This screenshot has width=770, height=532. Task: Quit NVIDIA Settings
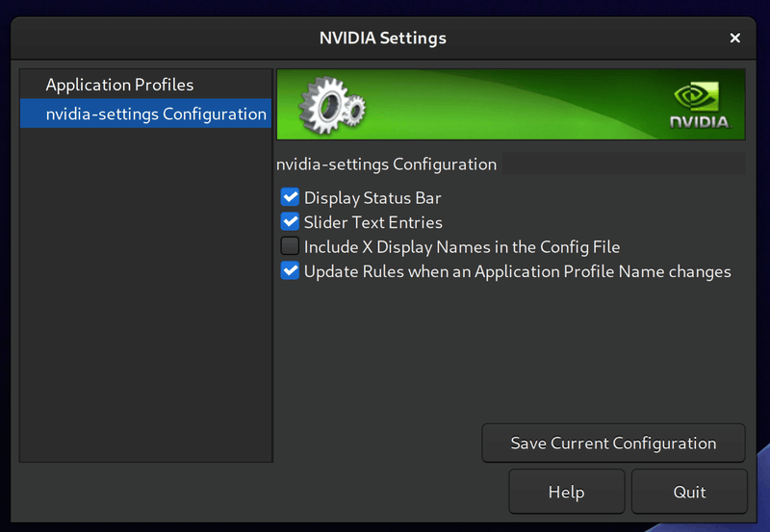click(x=689, y=492)
